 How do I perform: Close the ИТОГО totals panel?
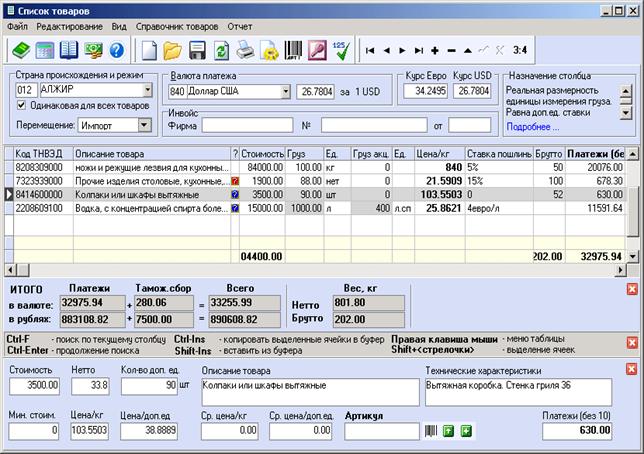(632, 289)
